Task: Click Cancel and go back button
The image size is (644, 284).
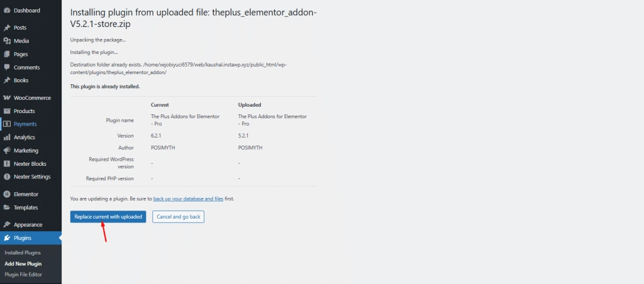Action: coord(179,217)
